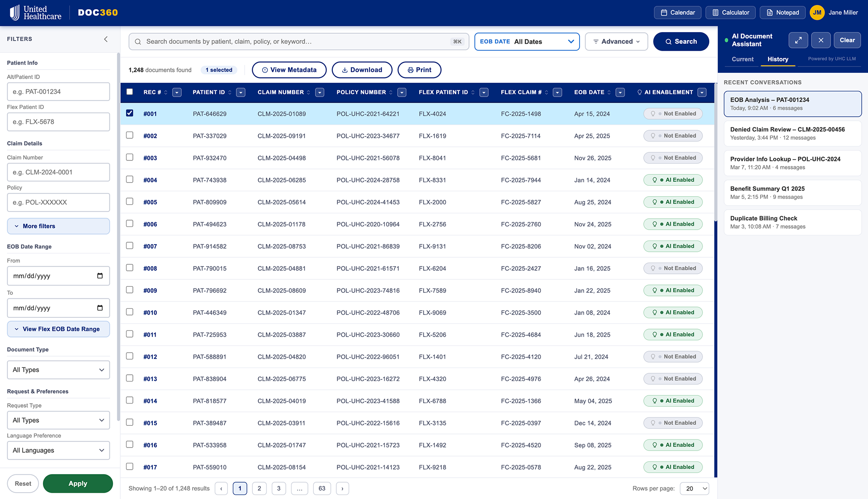Open the Rows per page dropdown
The width and height of the screenshot is (868, 499).
(x=694, y=489)
